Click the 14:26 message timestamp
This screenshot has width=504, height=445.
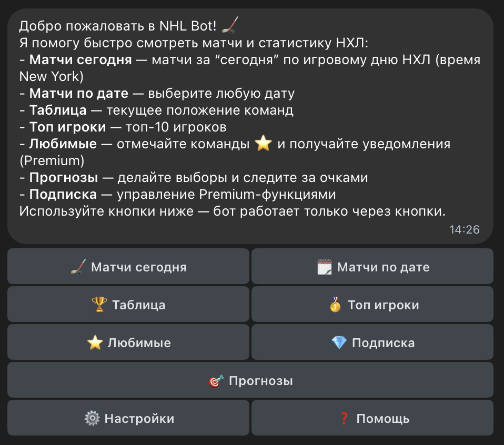[x=465, y=229]
